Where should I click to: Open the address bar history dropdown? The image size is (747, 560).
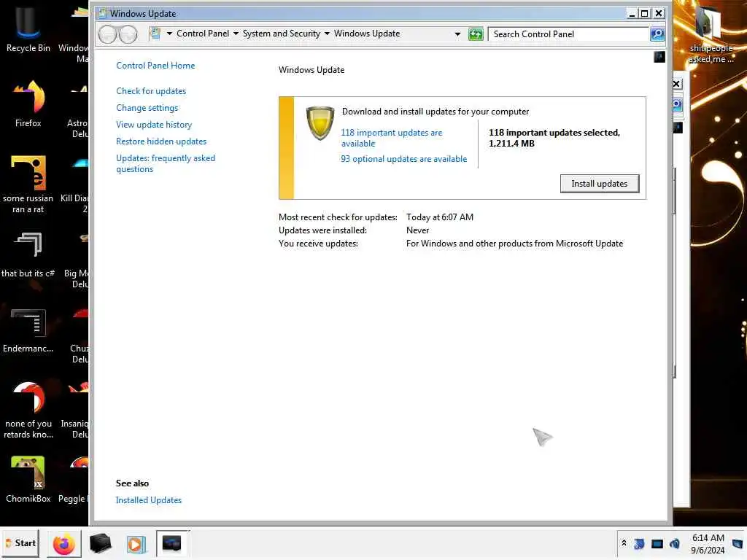[x=457, y=34]
